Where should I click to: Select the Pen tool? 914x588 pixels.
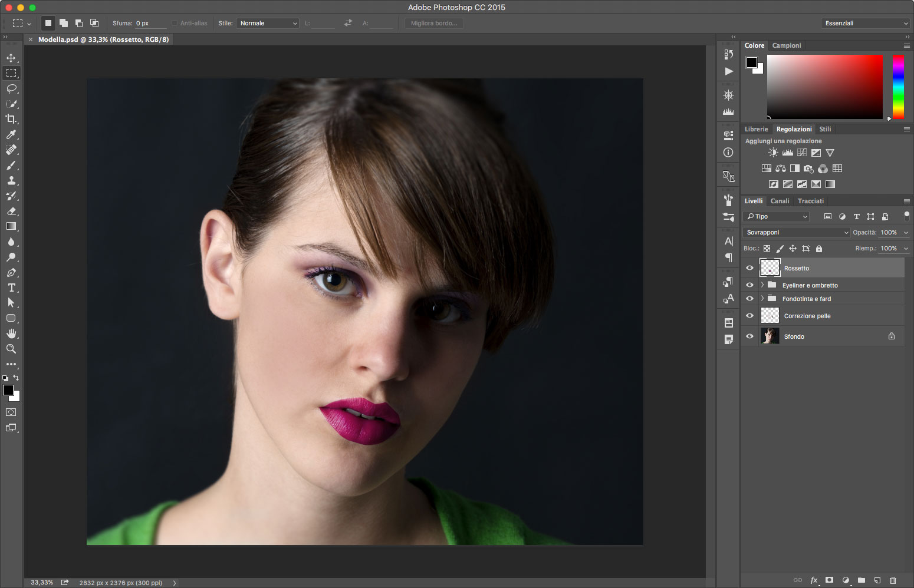(x=11, y=272)
